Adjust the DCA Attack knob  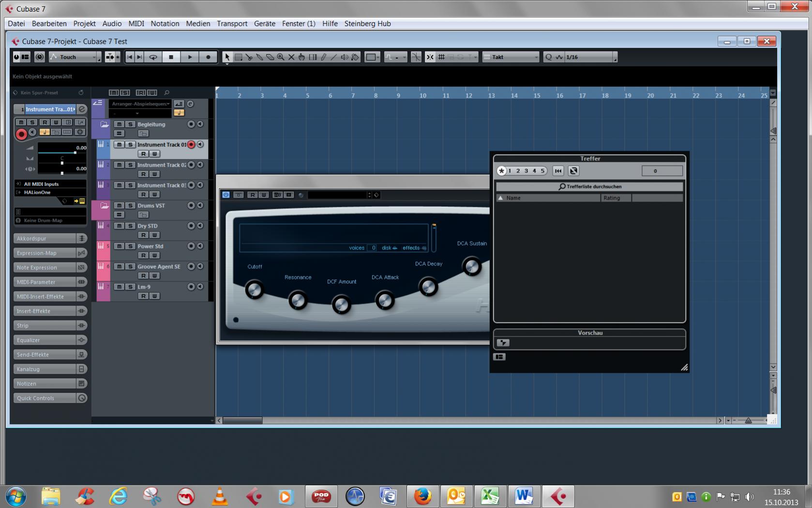pyautogui.click(x=385, y=301)
